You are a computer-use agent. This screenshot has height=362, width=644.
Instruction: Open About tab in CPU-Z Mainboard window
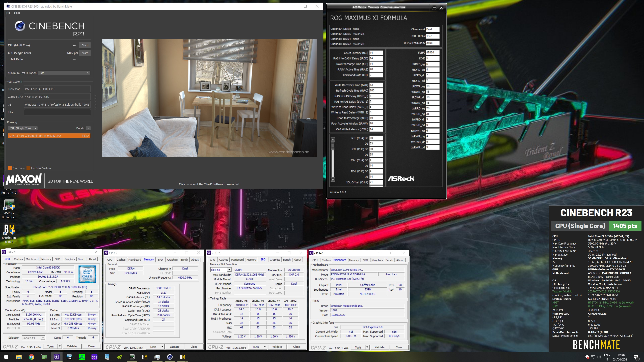pos(400,260)
